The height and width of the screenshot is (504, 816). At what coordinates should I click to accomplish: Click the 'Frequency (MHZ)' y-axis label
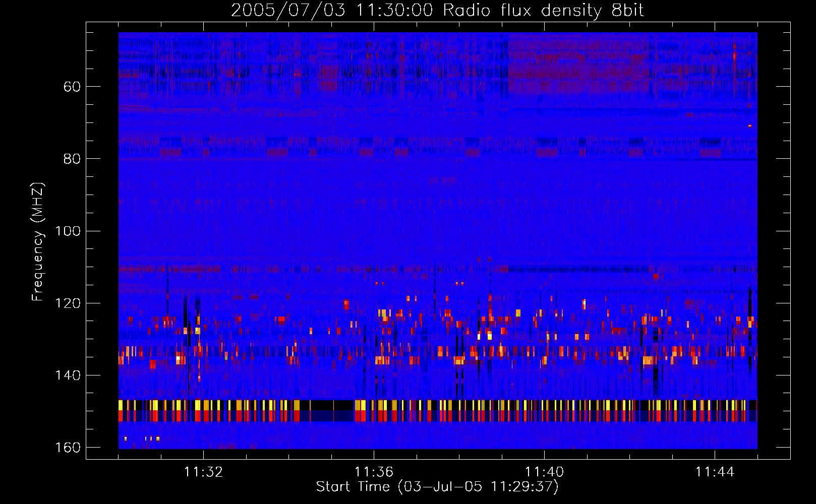click(x=38, y=241)
